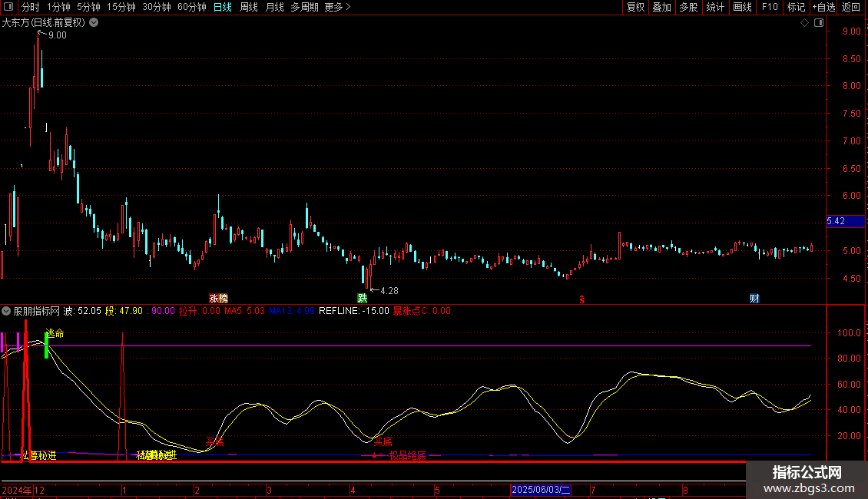
Task: Toggle the split window icon beside the diamond
Action: click(819, 23)
